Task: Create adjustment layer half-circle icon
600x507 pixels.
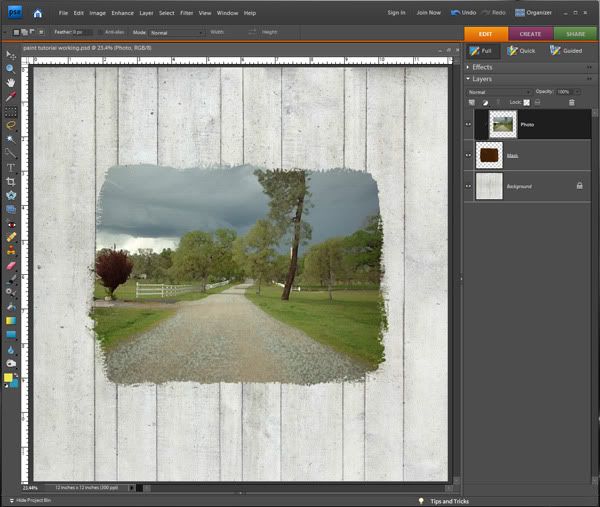Action: tap(485, 102)
